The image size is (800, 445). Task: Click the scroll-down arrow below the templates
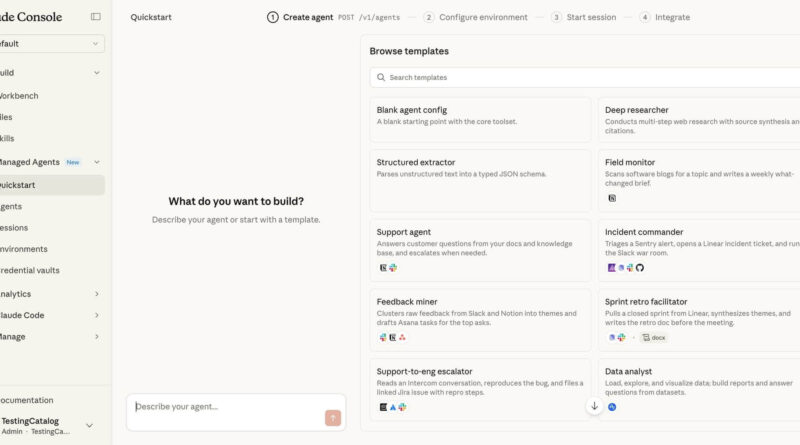tap(594, 406)
